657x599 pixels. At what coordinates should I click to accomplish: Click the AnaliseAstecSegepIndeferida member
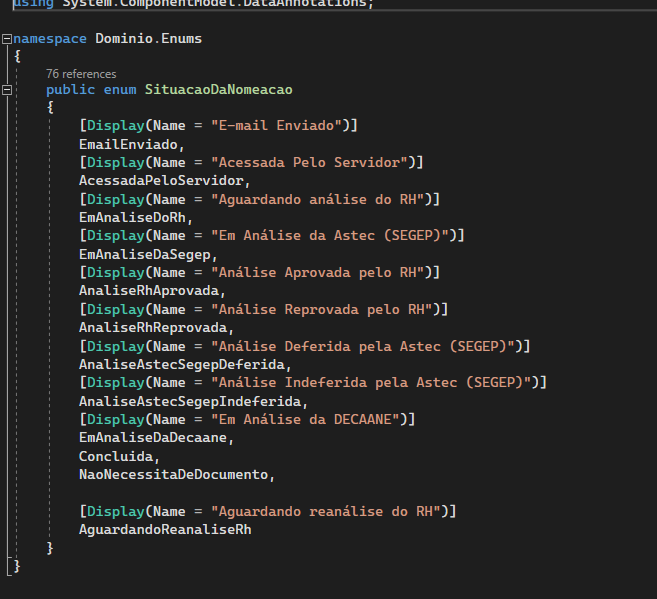pos(190,401)
